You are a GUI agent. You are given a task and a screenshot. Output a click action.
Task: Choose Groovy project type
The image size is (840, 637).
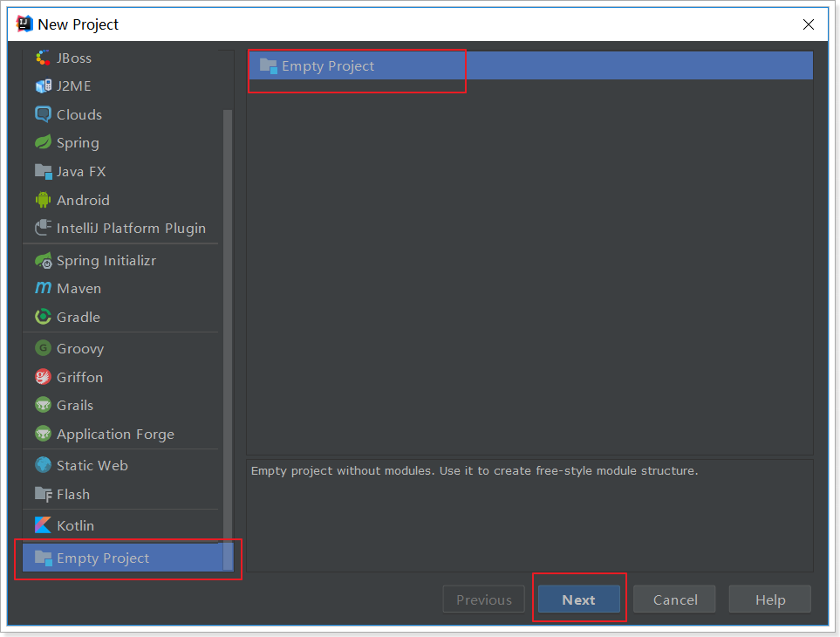(x=122, y=348)
